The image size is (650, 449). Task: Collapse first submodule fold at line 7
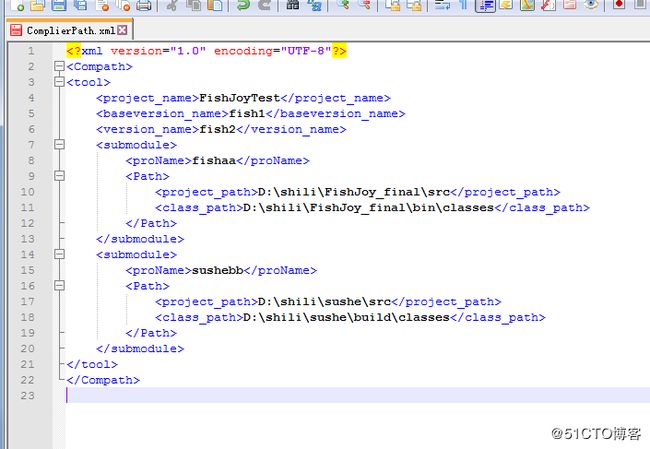coord(59,145)
